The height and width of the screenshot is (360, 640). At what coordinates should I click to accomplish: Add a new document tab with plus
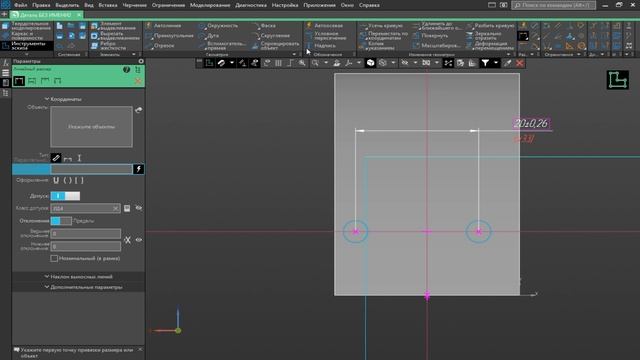pos(4,14)
